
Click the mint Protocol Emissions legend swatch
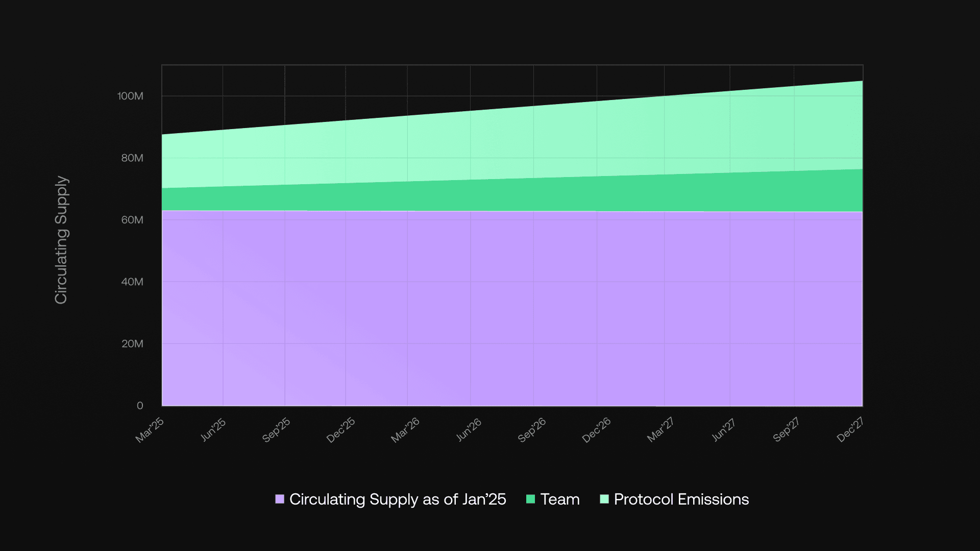point(604,499)
